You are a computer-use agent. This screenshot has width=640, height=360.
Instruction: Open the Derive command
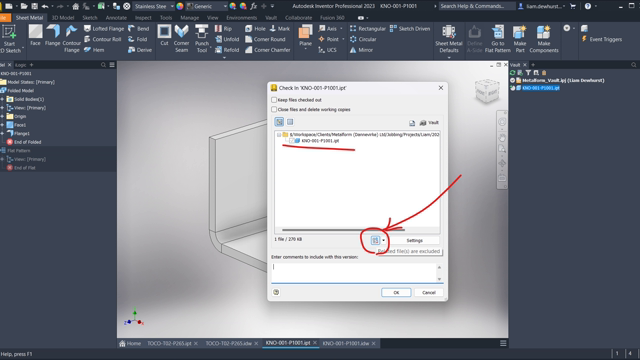click(x=140, y=50)
